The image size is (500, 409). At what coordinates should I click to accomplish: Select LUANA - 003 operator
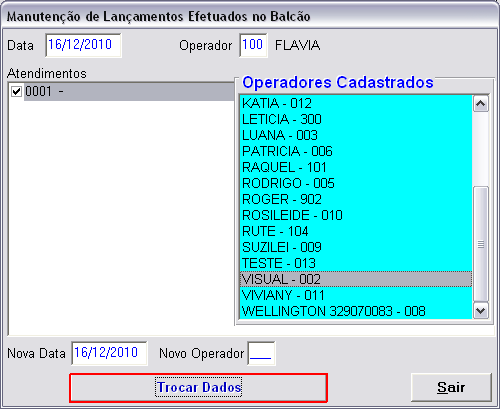356,135
